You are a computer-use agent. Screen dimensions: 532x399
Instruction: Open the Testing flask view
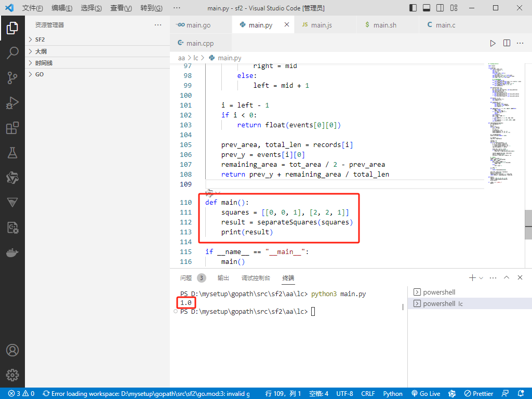tap(12, 153)
